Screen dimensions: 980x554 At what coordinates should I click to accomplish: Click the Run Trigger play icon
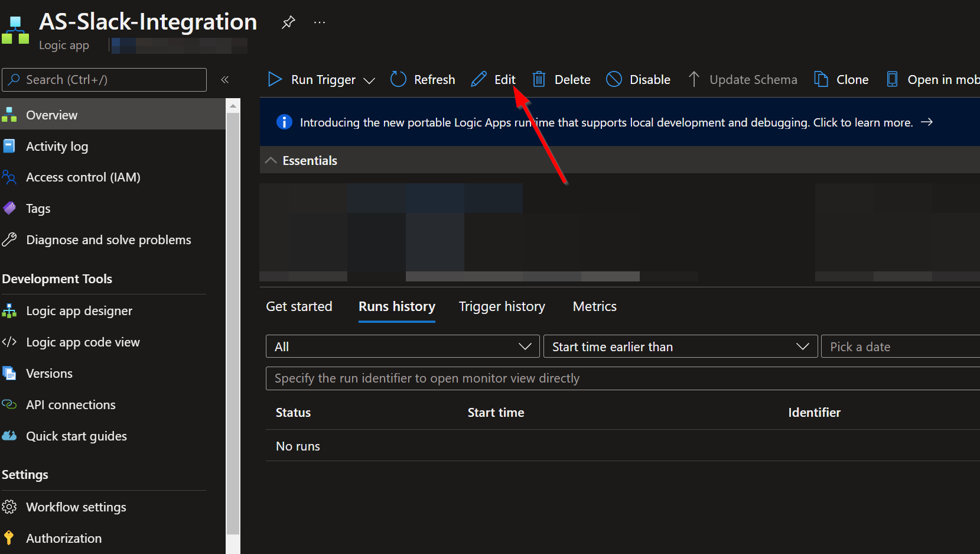[x=275, y=79]
